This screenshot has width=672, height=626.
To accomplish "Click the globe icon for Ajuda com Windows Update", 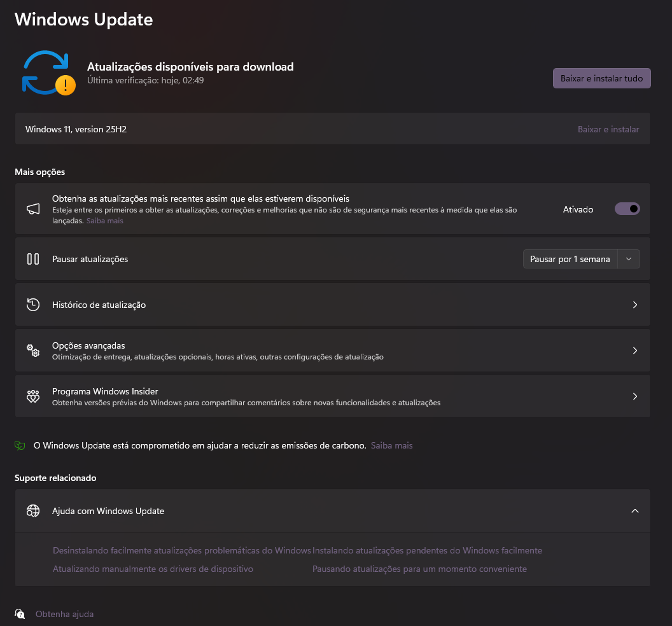I will pos(33,511).
